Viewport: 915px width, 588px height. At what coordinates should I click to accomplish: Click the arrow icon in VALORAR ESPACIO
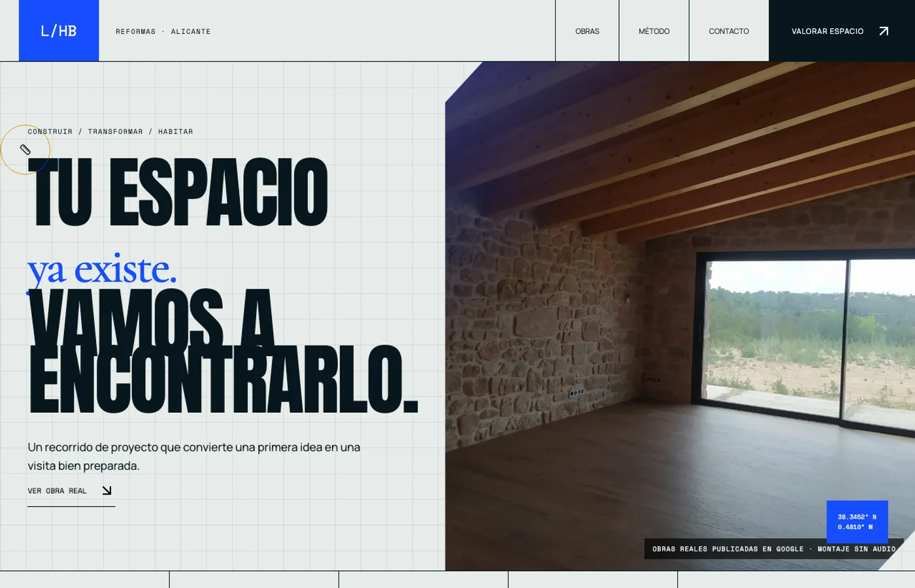[884, 31]
